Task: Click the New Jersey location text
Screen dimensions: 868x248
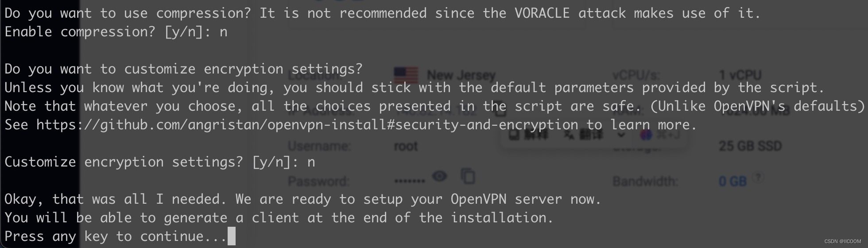Action: (461, 75)
